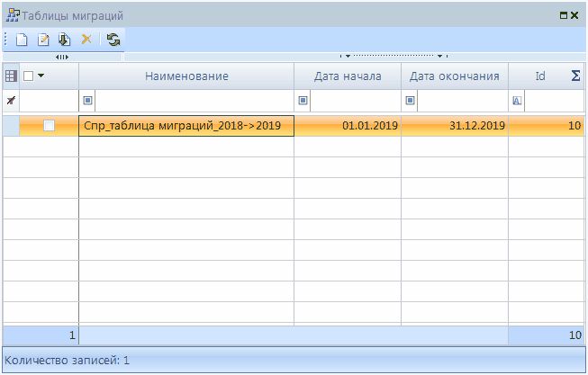The width and height of the screenshot is (588, 375).
Task: Select the cell with date 01.01.2019
Action: click(348, 126)
